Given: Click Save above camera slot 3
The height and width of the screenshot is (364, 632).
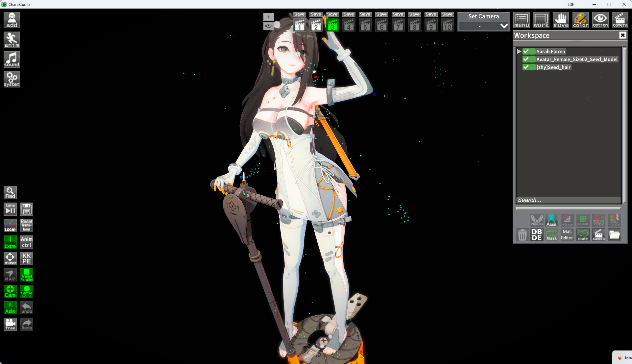Looking at the screenshot, I should [x=332, y=14].
